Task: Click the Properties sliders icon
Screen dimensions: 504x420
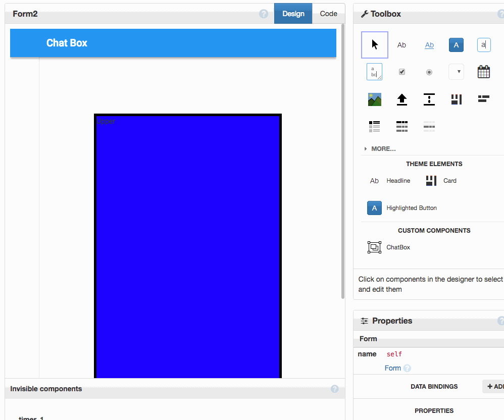Action: (364, 321)
